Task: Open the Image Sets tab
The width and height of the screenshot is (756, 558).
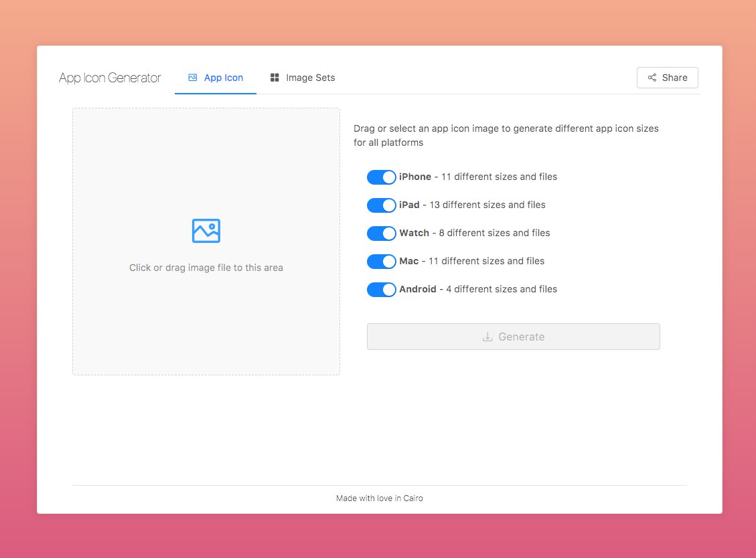Action: coord(303,78)
